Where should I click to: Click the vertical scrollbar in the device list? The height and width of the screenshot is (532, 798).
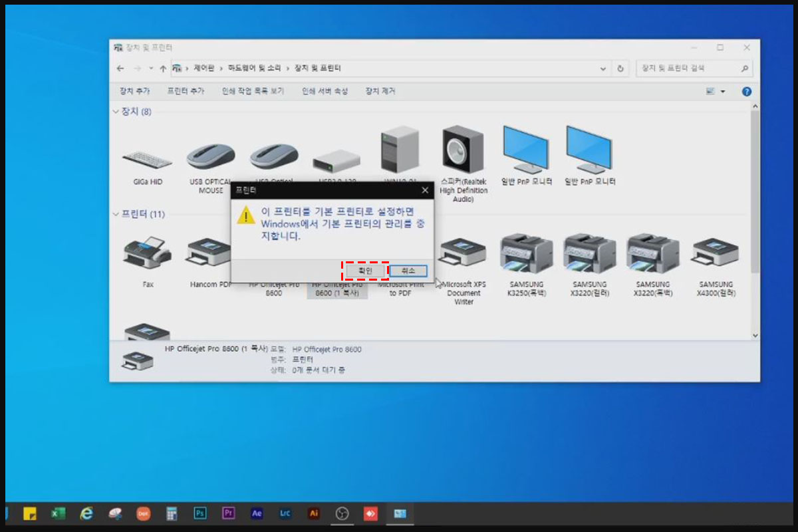point(755,192)
